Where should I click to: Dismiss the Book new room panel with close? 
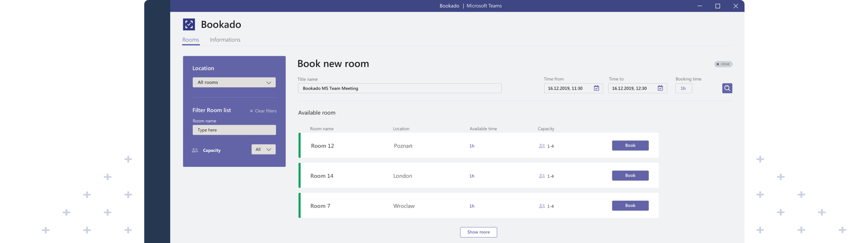(723, 64)
